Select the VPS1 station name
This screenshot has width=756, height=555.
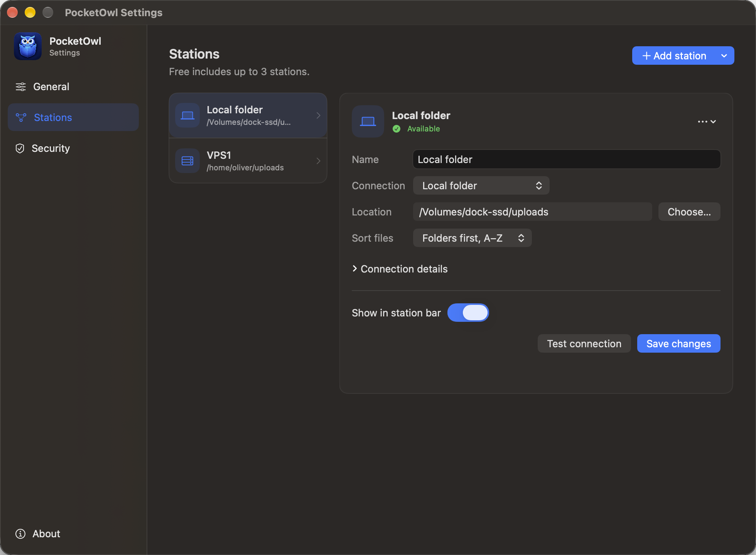(x=219, y=155)
